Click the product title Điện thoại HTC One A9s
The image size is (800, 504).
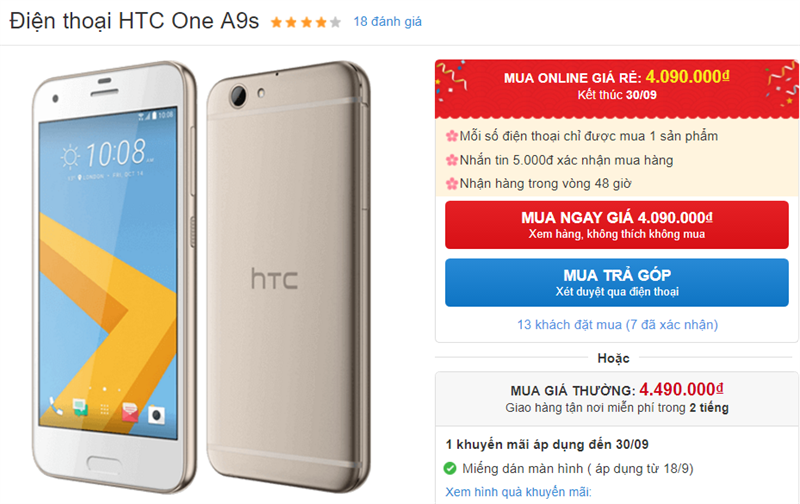coord(134,21)
